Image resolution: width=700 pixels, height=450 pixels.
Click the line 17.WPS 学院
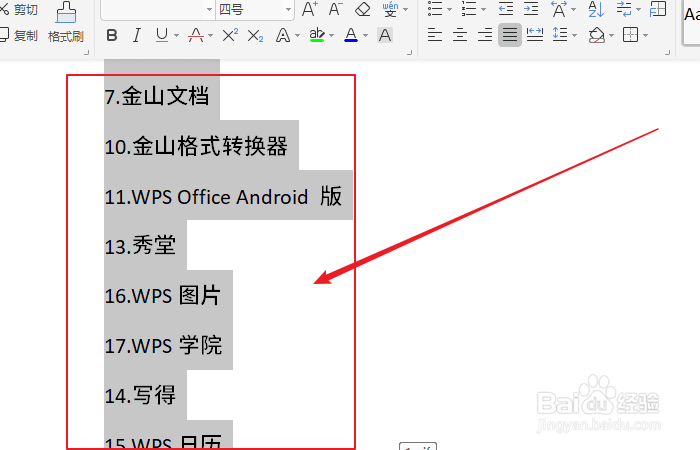coord(163,346)
